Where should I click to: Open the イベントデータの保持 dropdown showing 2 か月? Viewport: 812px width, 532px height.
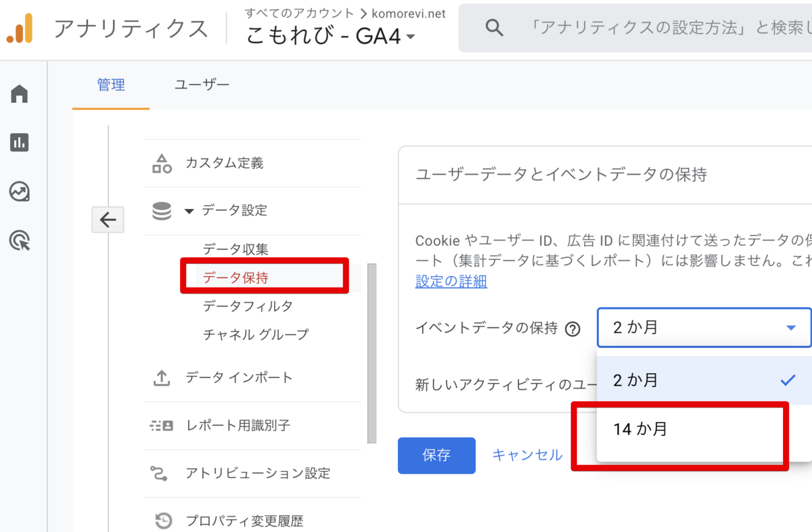[x=704, y=328]
